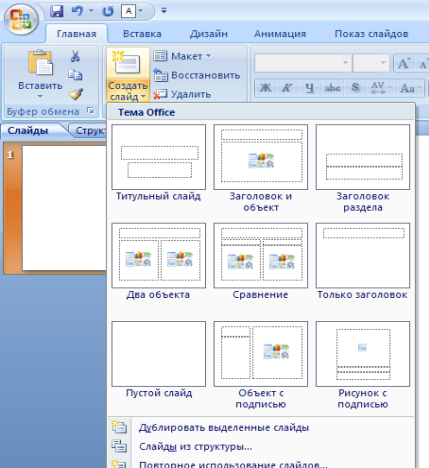Collapse the Создать слайд dropdown label
429x468 pixels.
coord(128,91)
